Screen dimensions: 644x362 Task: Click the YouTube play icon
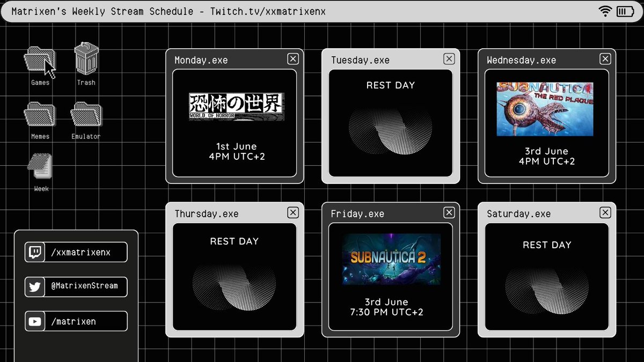(x=35, y=322)
